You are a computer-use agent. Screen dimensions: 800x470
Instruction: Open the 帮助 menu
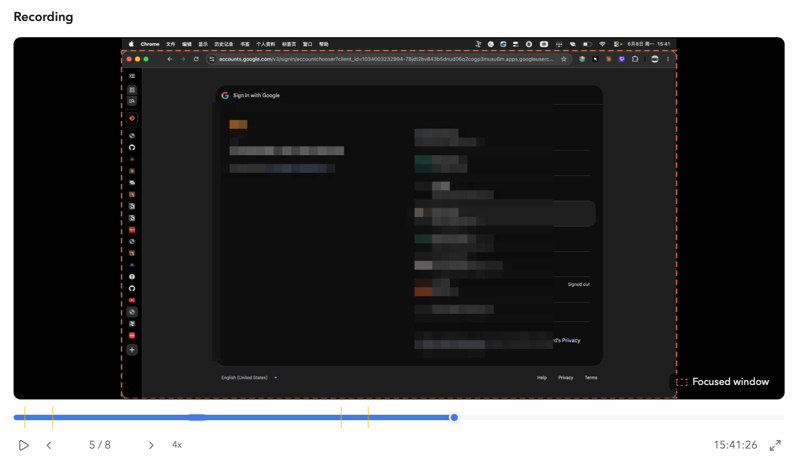click(x=323, y=44)
